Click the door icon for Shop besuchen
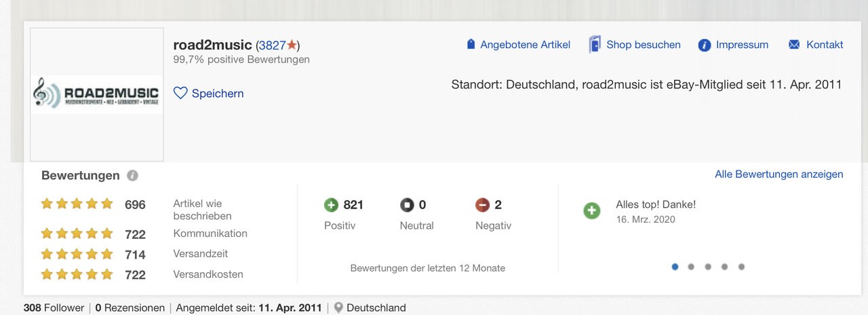The width and height of the screenshot is (868, 315). pos(595,44)
